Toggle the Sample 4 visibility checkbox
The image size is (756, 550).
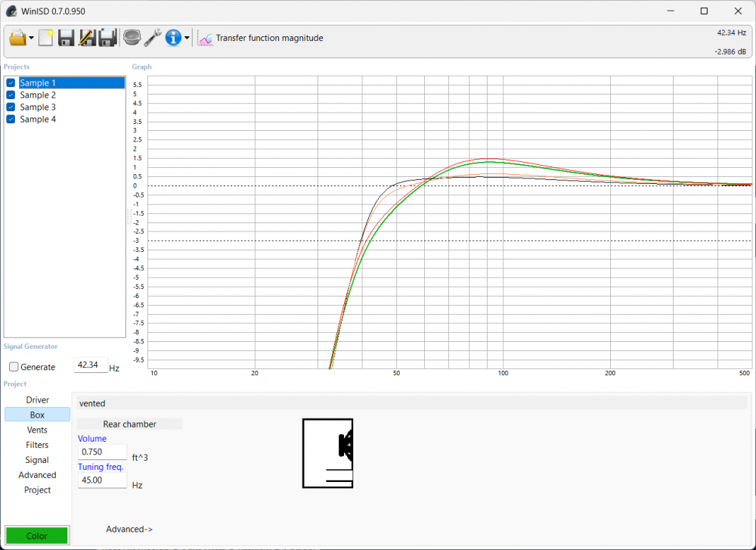click(x=11, y=120)
